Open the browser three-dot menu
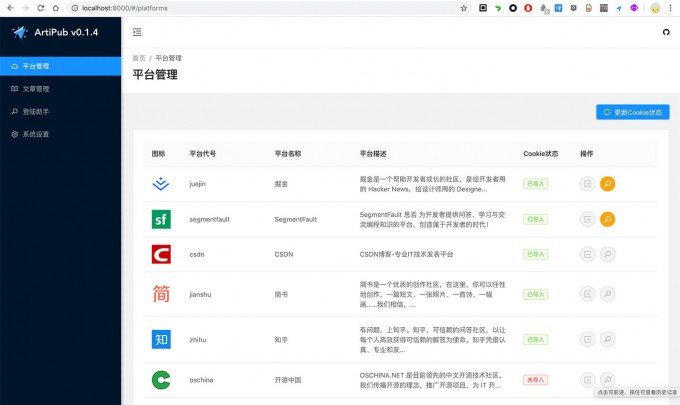Screen dimensions: 680x405 [x=670, y=8]
